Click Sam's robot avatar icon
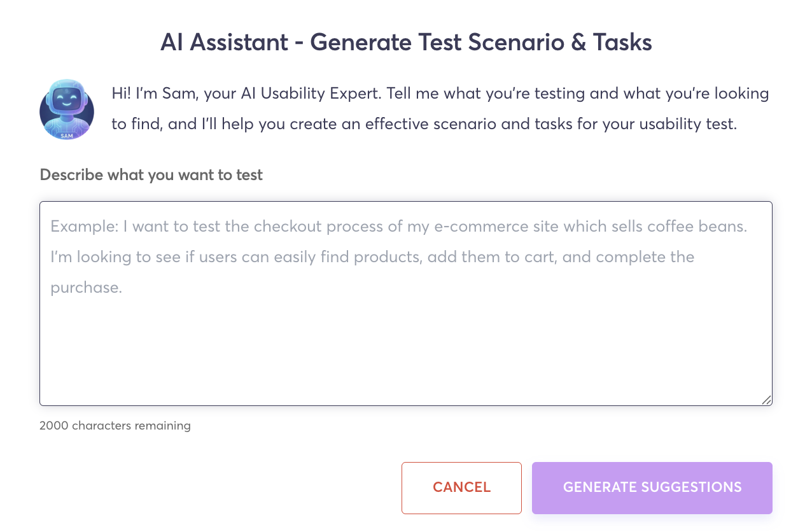 click(x=67, y=109)
